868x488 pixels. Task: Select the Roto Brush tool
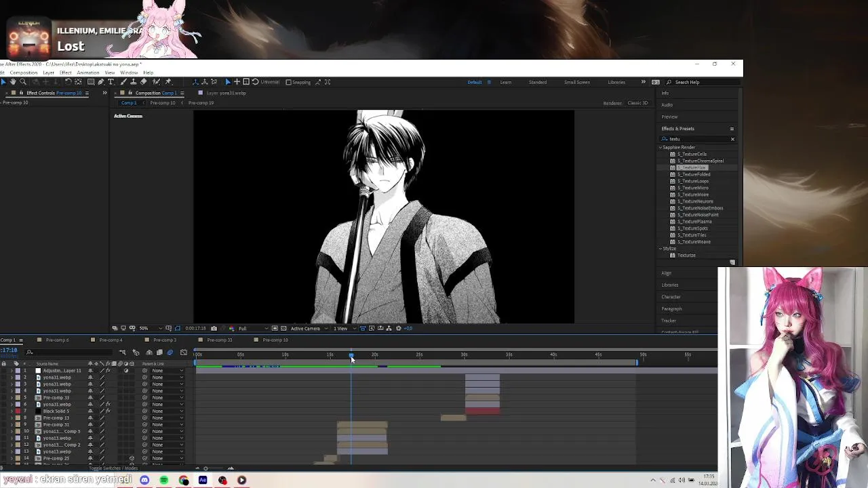click(x=157, y=82)
